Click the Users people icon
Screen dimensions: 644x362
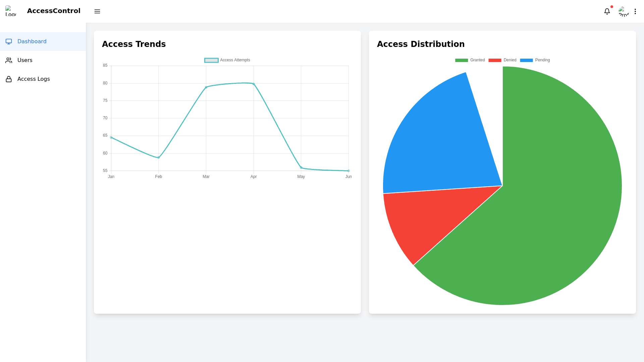(x=9, y=60)
